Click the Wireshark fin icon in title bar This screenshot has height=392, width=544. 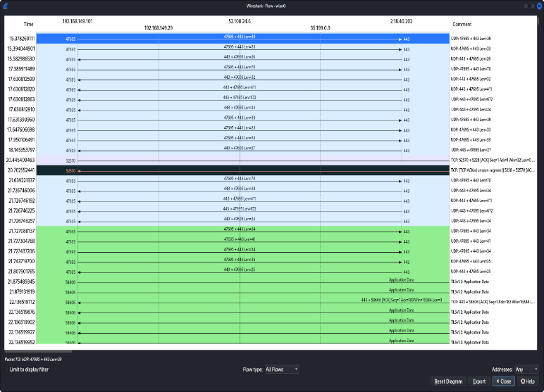6,6
